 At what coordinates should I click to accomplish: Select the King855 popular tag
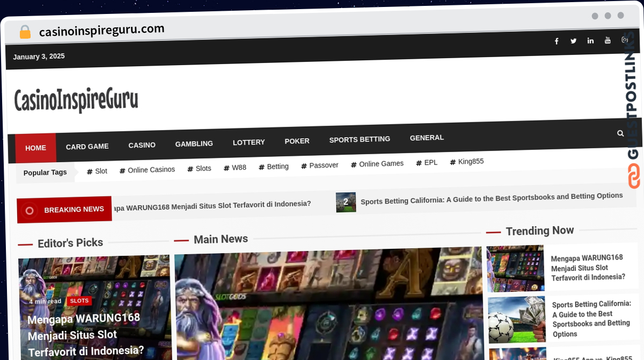click(467, 161)
